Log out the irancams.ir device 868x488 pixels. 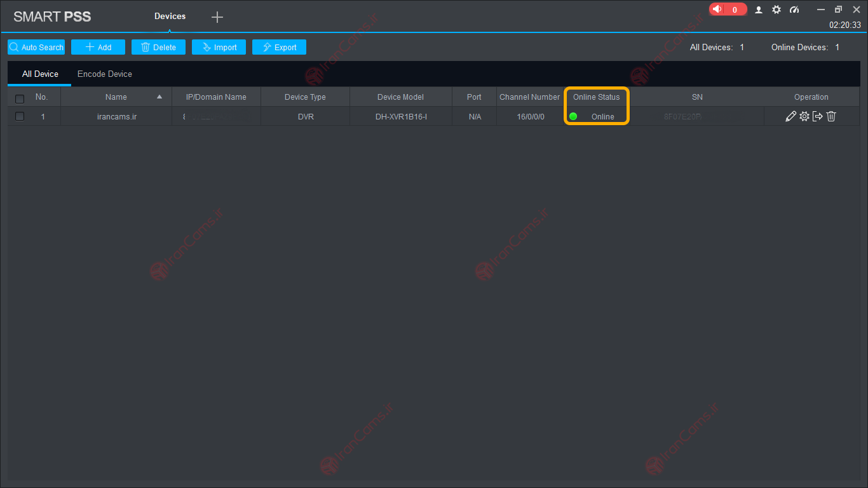click(818, 116)
